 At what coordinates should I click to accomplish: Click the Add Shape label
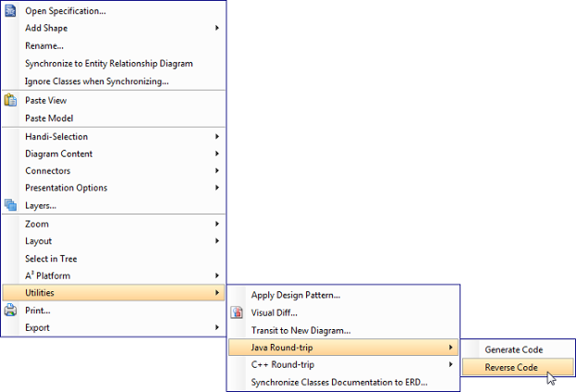click(46, 29)
